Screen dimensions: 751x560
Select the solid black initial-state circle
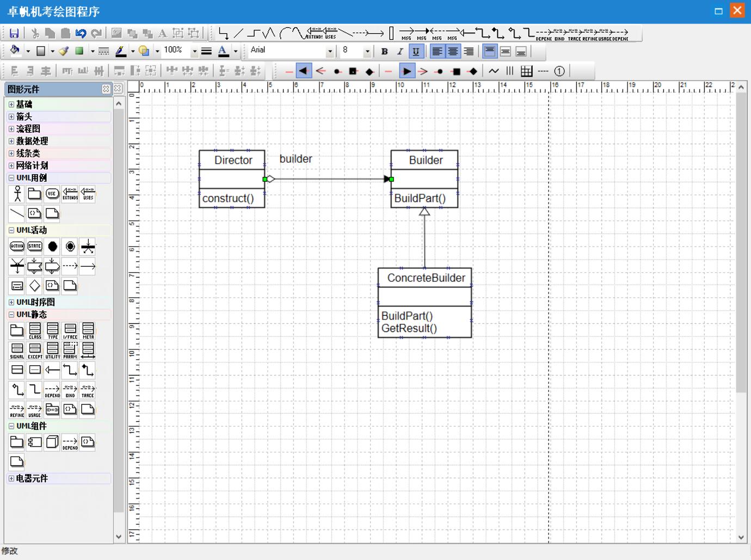tap(52, 246)
